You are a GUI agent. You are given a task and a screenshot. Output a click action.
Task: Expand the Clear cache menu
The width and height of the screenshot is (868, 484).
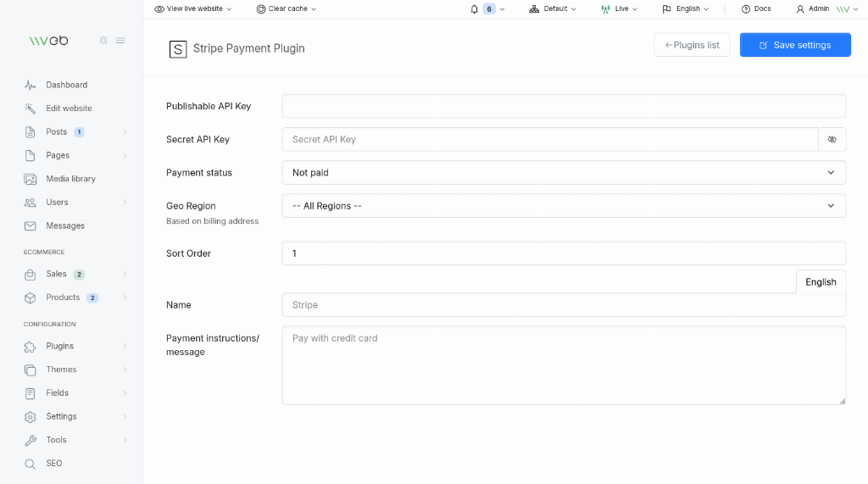287,8
